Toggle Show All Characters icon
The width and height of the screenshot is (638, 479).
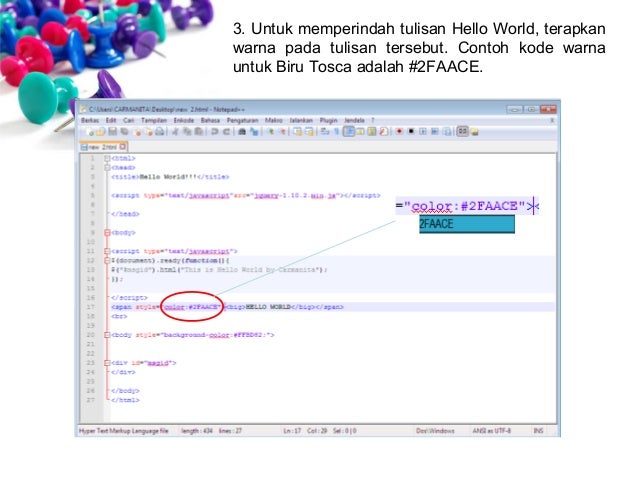[337, 131]
